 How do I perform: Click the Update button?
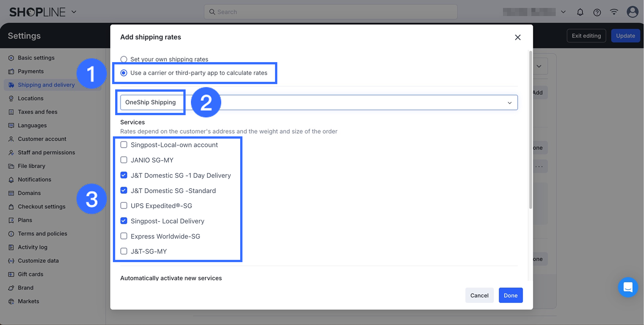tap(625, 36)
